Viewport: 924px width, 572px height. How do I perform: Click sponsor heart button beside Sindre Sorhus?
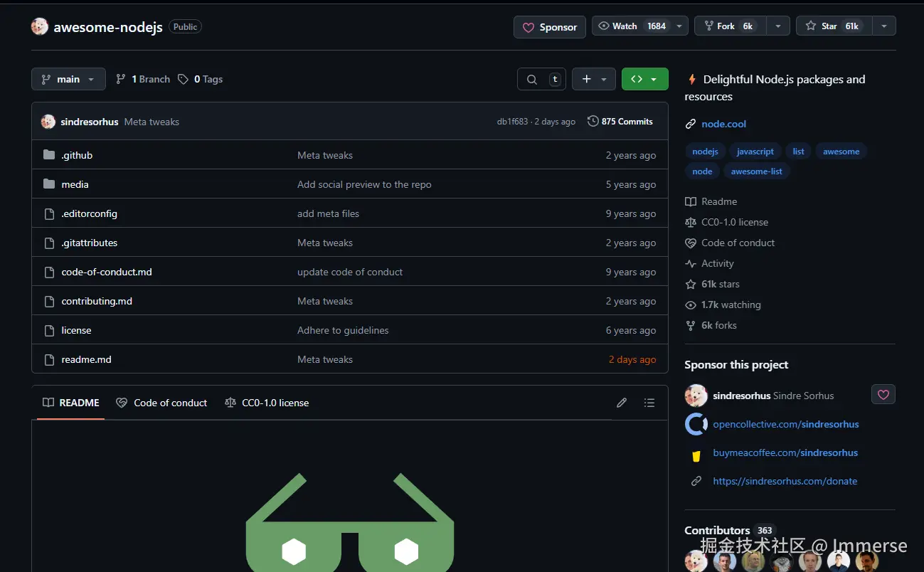(x=883, y=394)
